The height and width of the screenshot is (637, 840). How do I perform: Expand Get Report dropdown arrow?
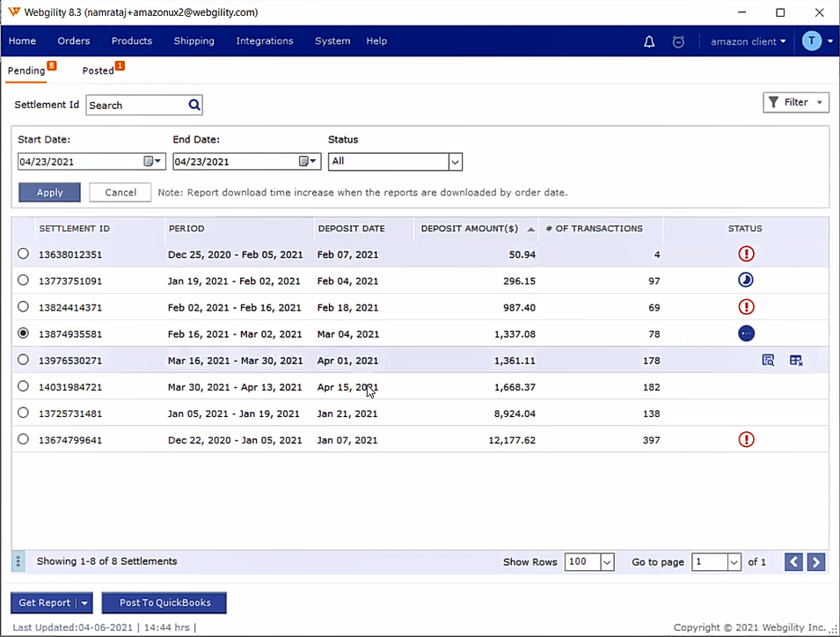[84, 604]
